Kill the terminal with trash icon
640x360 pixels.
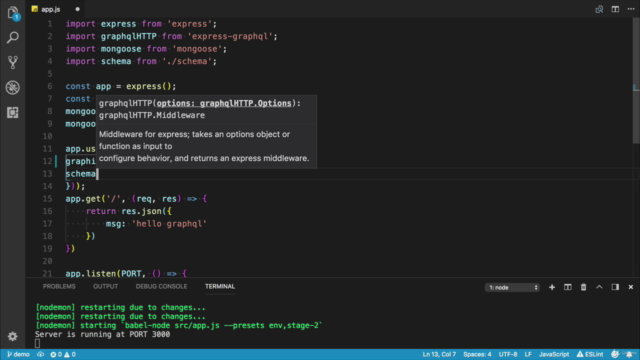click(583, 287)
